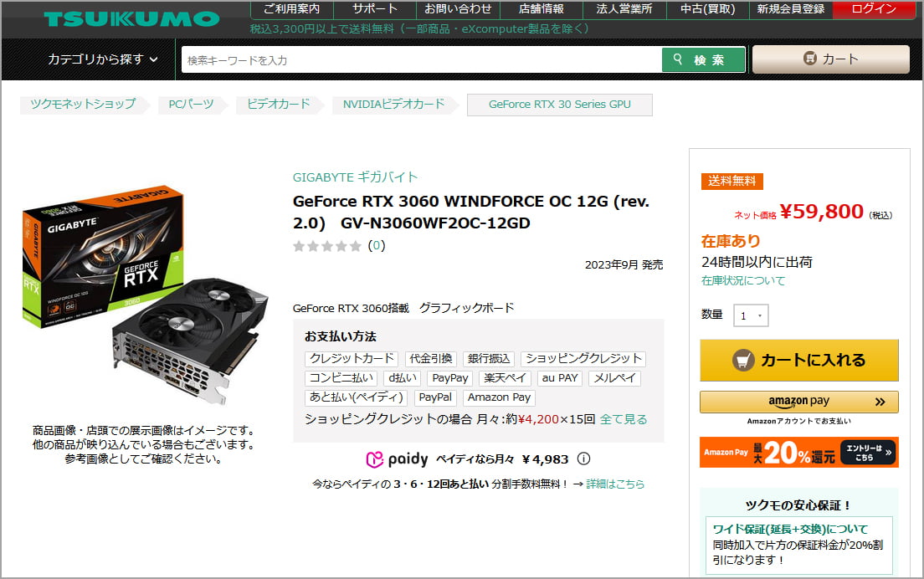
Task: Click the カート button in header
Action: click(x=831, y=59)
